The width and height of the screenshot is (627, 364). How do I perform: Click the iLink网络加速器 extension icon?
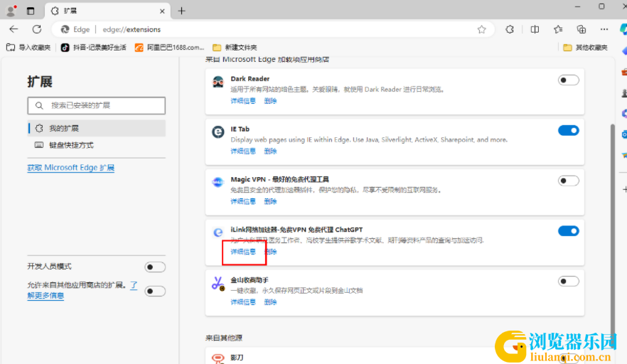tap(218, 232)
